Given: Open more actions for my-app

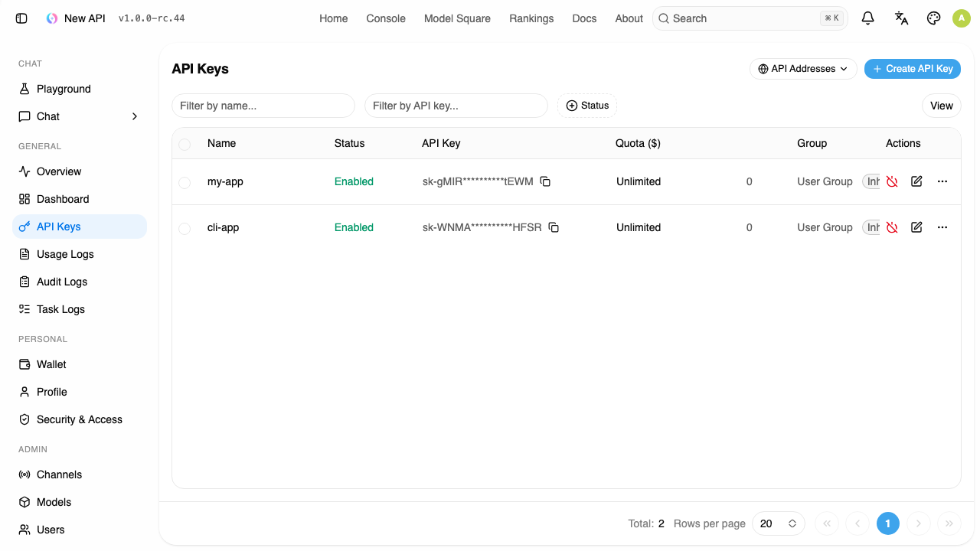Looking at the screenshot, I should [x=942, y=181].
